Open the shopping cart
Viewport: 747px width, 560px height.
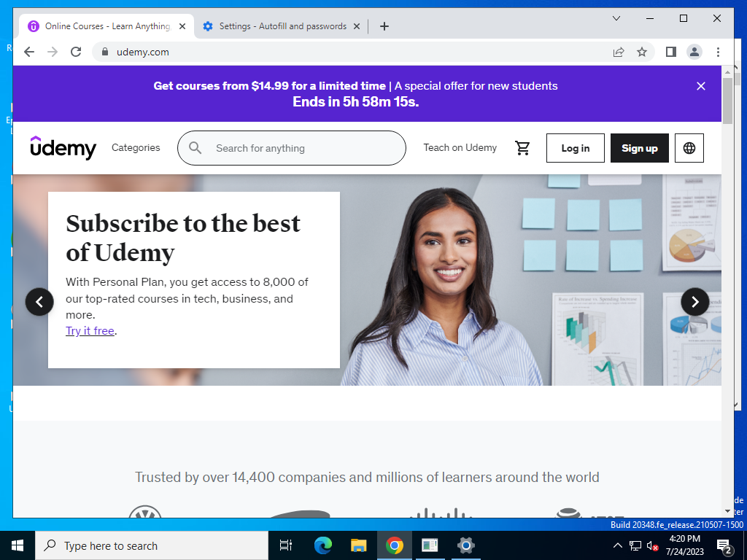click(522, 148)
